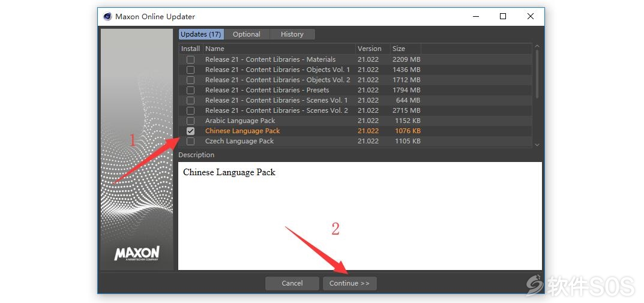The width and height of the screenshot is (644, 303).
Task: Tick the checkbox for Objects Vol. 1
Action: (191, 70)
